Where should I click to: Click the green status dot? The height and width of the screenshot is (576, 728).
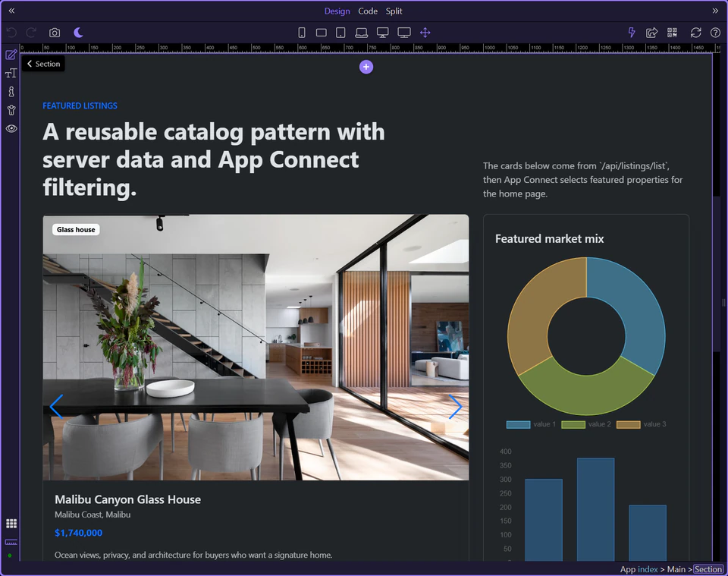pos(10,556)
